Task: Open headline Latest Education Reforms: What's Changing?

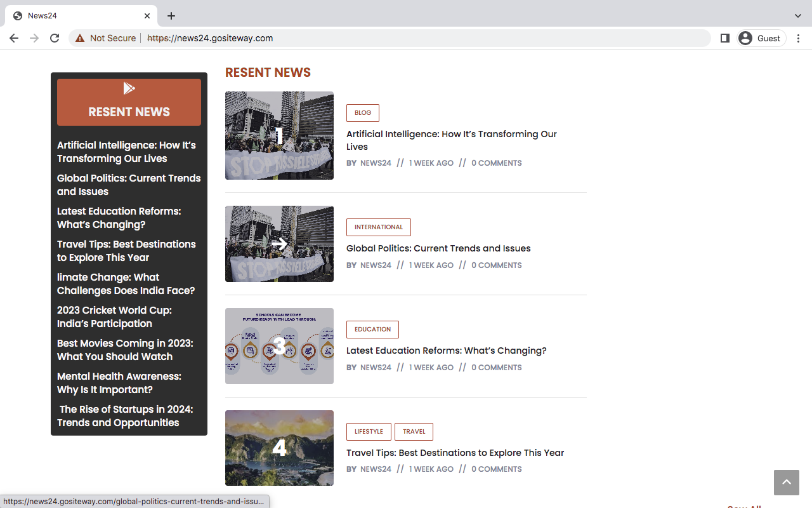Action: point(446,351)
